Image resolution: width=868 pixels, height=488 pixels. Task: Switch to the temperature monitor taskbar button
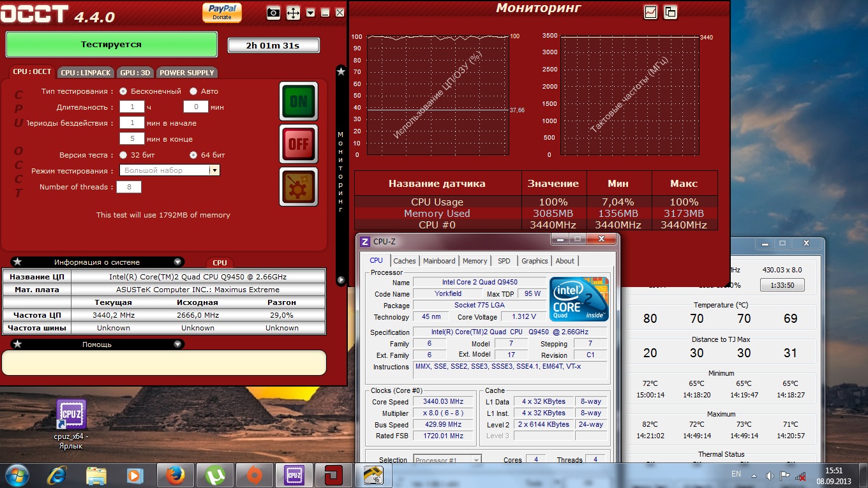[373, 475]
